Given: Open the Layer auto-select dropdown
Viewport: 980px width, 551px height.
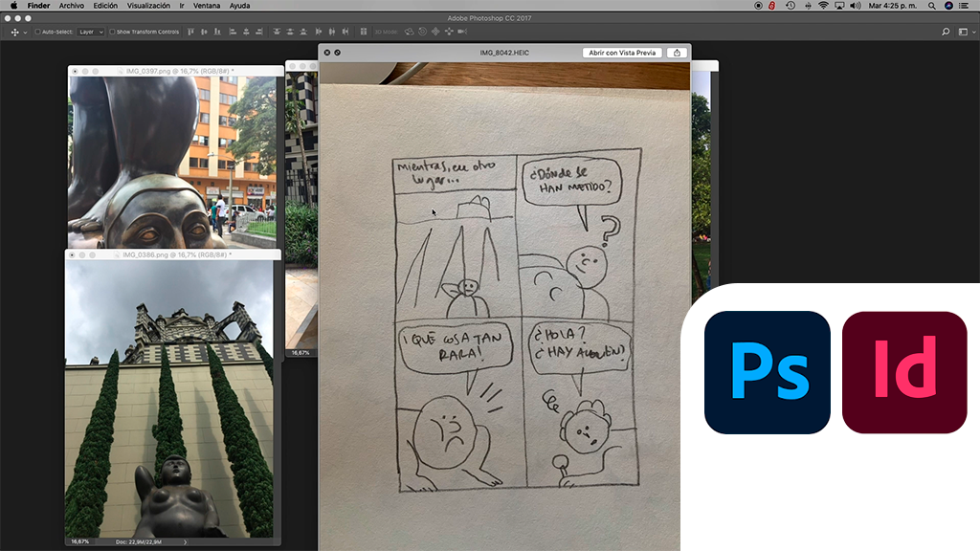Looking at the screenshot, I should coord(91,32).
